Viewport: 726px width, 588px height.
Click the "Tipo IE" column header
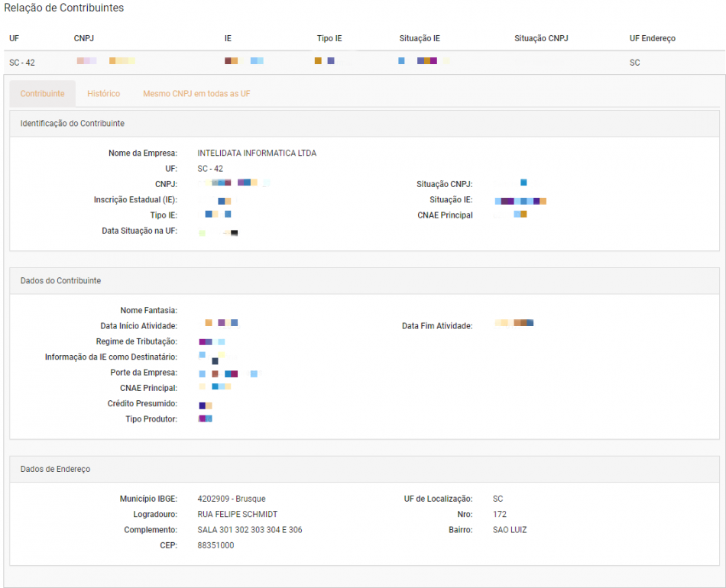point(329,38)
